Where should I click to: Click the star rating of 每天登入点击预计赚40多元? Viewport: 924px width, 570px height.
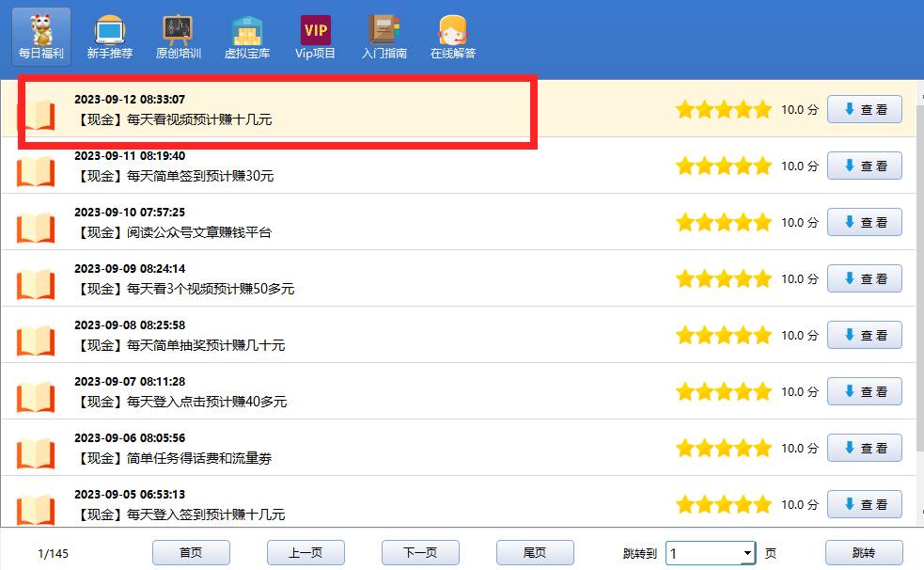click(724, 391)
